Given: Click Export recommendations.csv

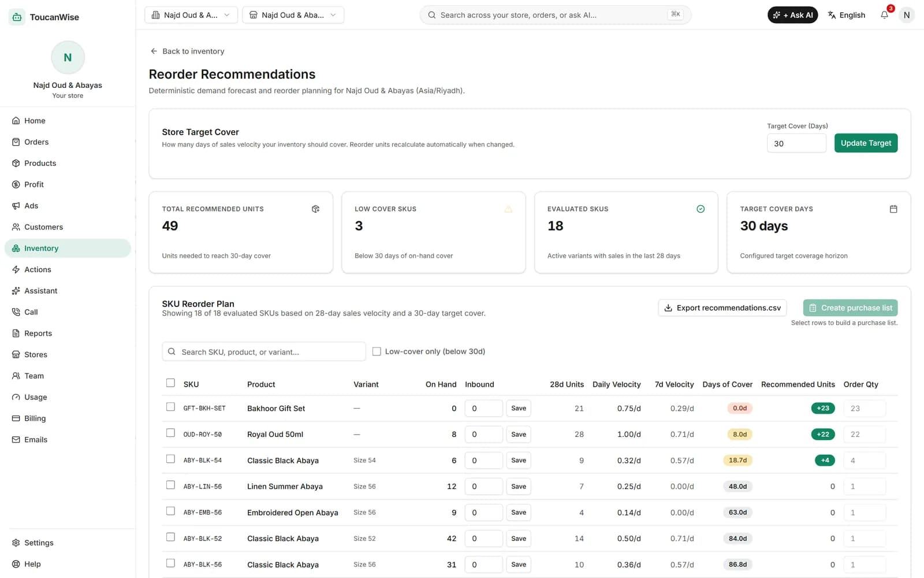Looking at the screenshot, I should coord(722,308).
